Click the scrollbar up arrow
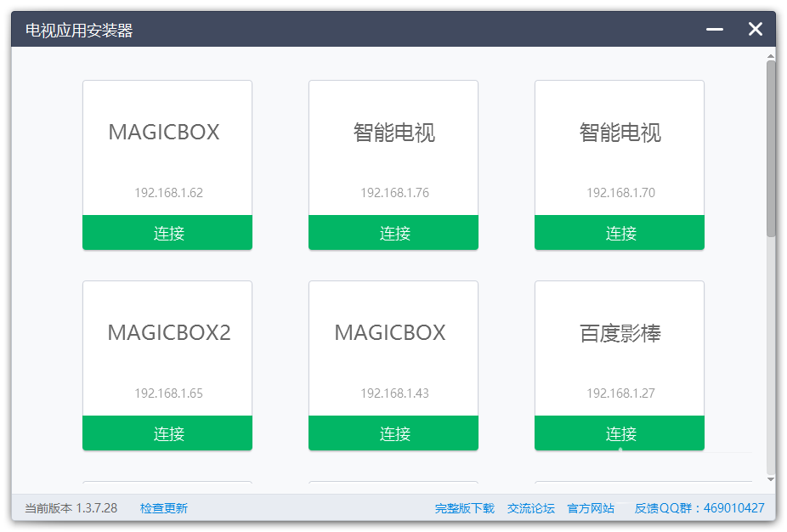The height and width of the screenshot is (532, 787). point(771,56)
